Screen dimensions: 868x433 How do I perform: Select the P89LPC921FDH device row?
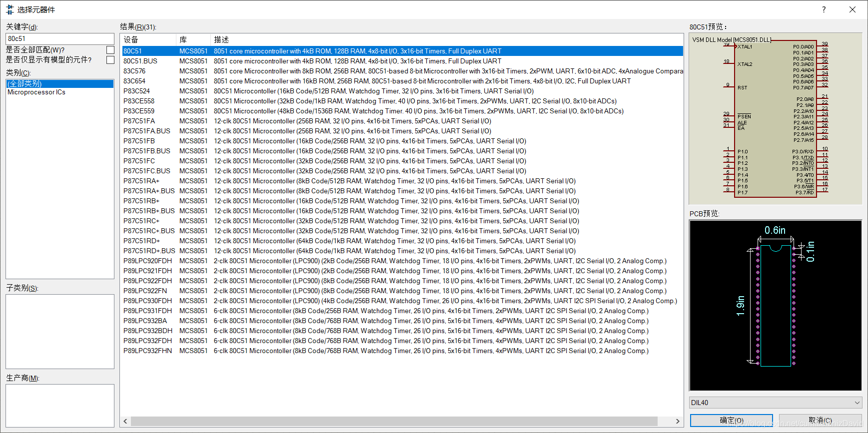click(x=402, y=271)
